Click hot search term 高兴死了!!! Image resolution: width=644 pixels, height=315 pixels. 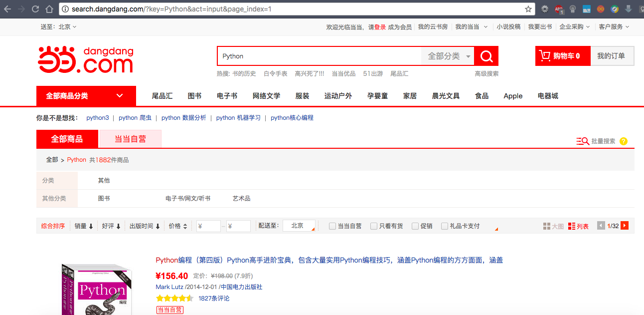click(309, 74)
